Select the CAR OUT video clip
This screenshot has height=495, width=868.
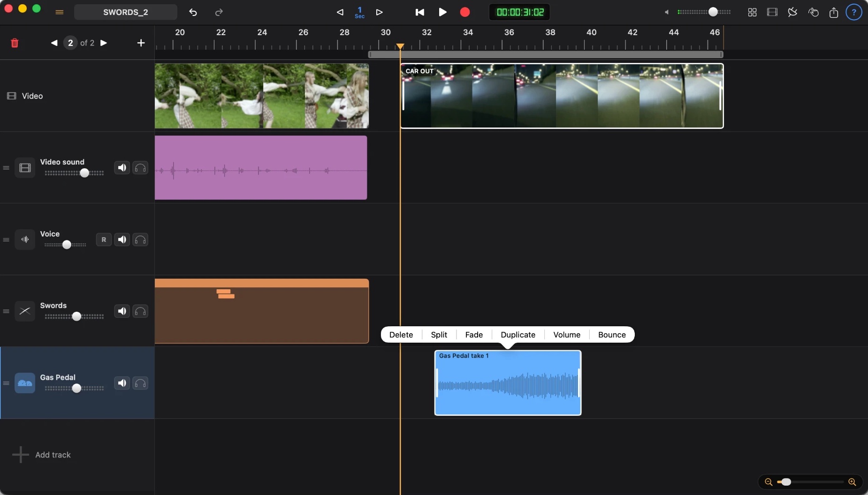(x=562, y=96)
